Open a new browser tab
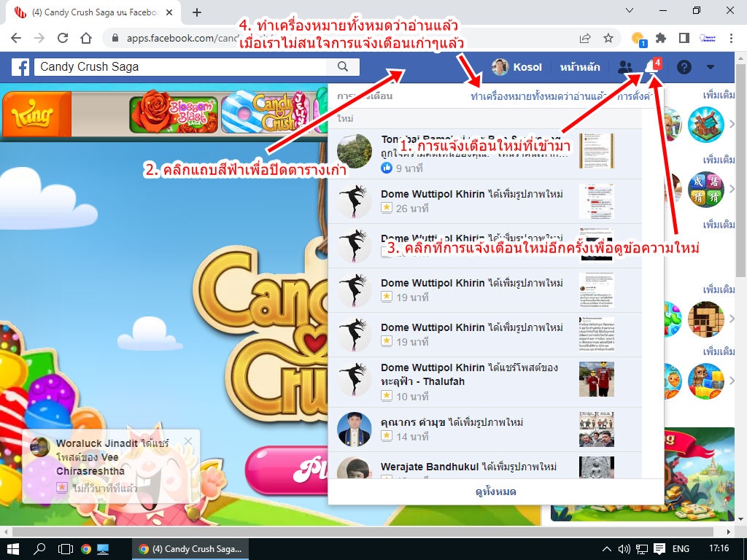Viewport: 747px width, 560px height. click(x=197, y=12)
